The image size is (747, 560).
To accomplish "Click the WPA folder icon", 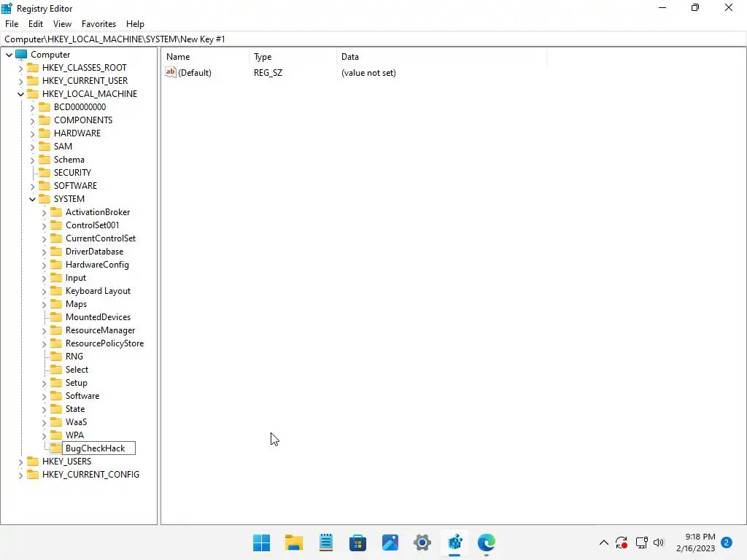I will (x=56, y=435).
